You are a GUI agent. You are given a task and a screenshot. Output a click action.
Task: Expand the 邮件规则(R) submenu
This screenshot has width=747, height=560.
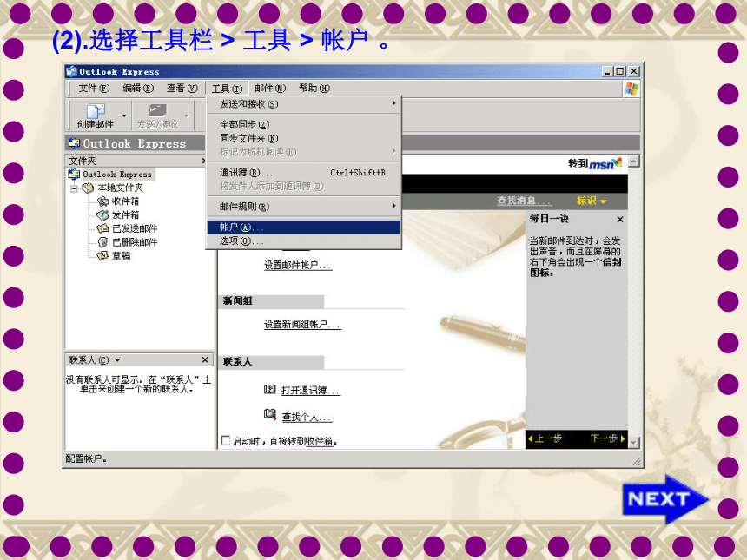(x=303, y=207)
